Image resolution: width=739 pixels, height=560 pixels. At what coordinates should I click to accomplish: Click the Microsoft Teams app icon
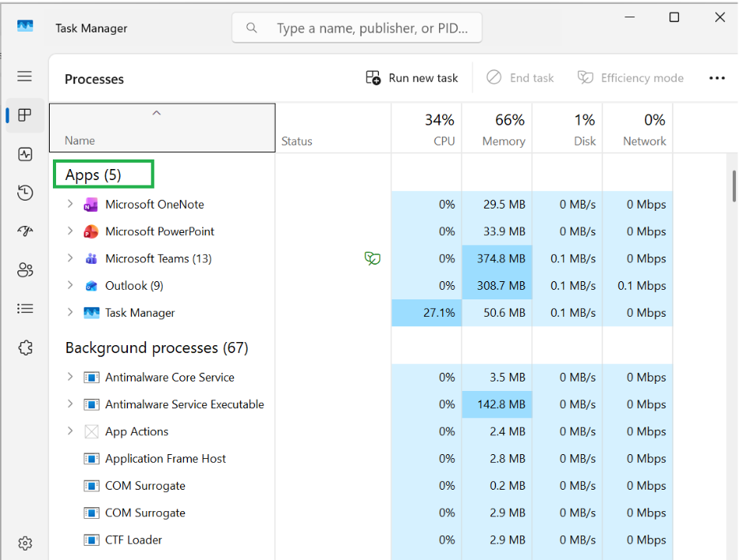pos(91,259)
